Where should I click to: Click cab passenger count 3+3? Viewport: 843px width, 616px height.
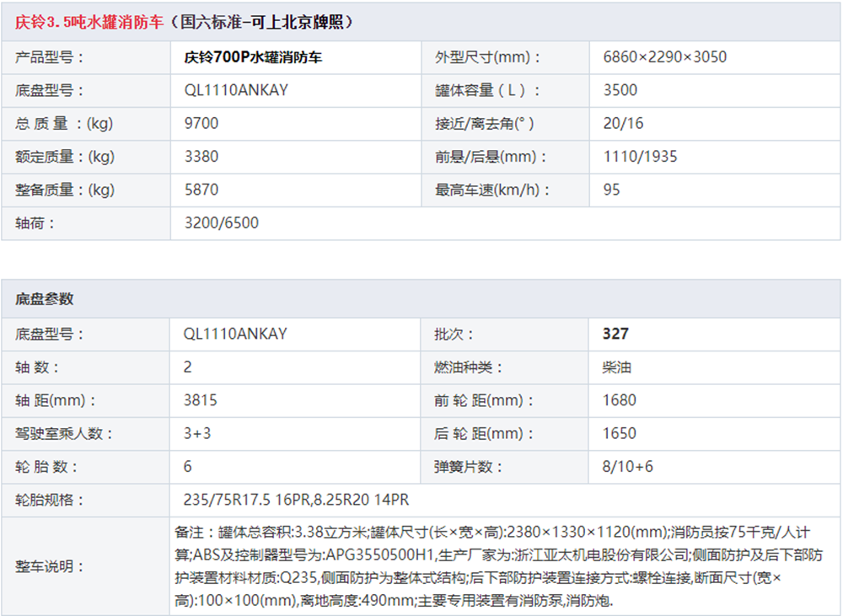coord(196,433)
